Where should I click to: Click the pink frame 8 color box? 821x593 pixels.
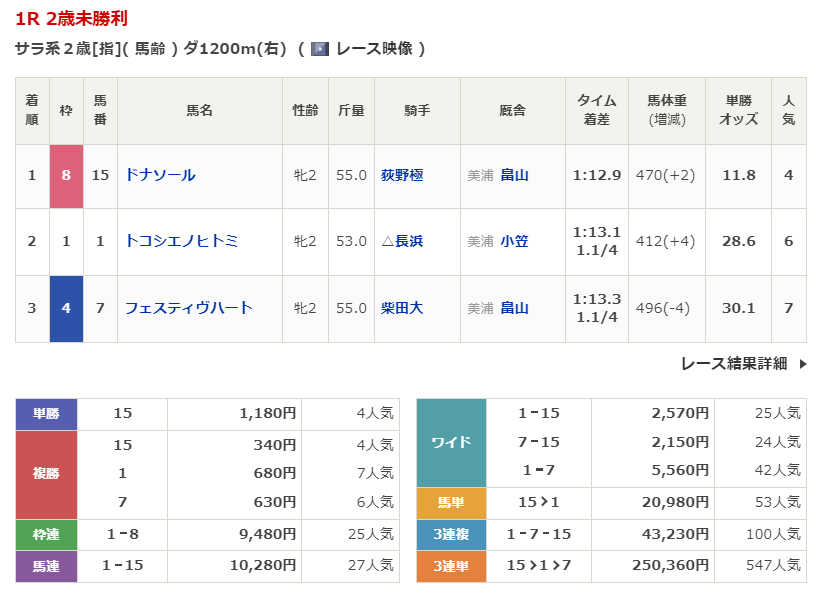(66, 175)
